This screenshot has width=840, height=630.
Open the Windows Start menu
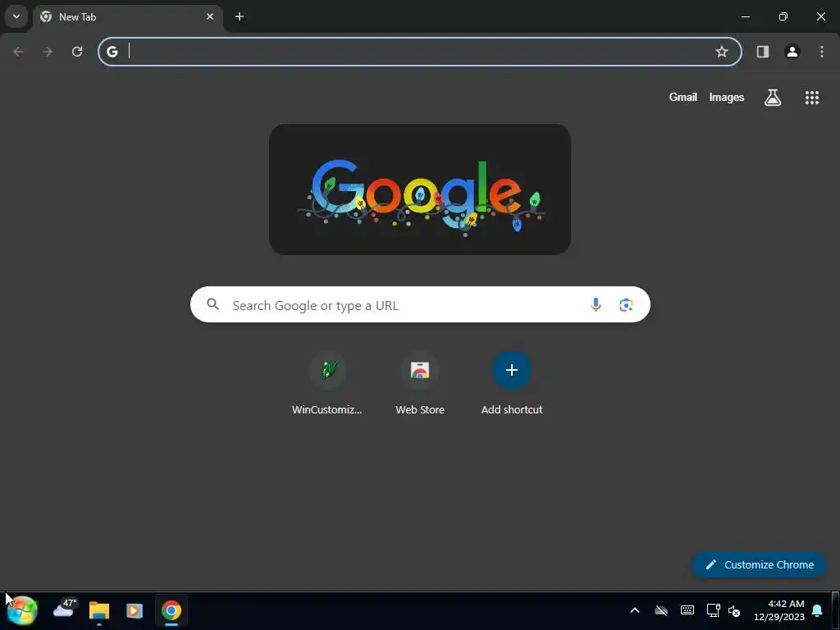pyautogui.click(x=22, y=610)
